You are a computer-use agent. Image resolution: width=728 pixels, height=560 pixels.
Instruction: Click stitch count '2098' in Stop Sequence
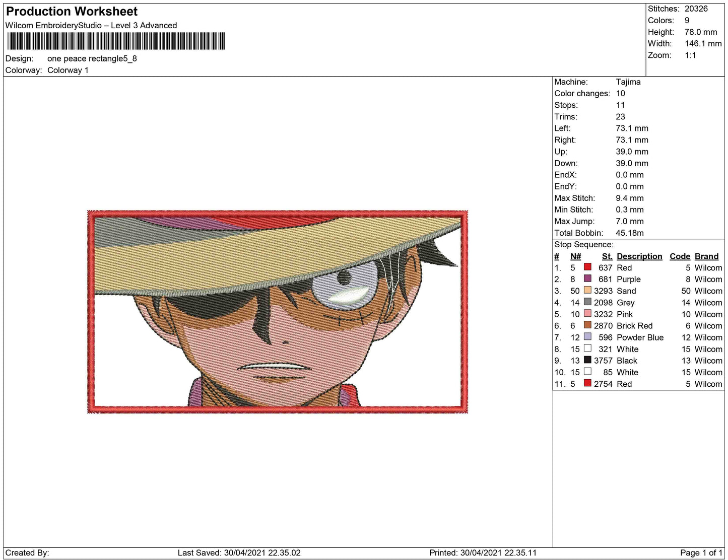[603, 302]
